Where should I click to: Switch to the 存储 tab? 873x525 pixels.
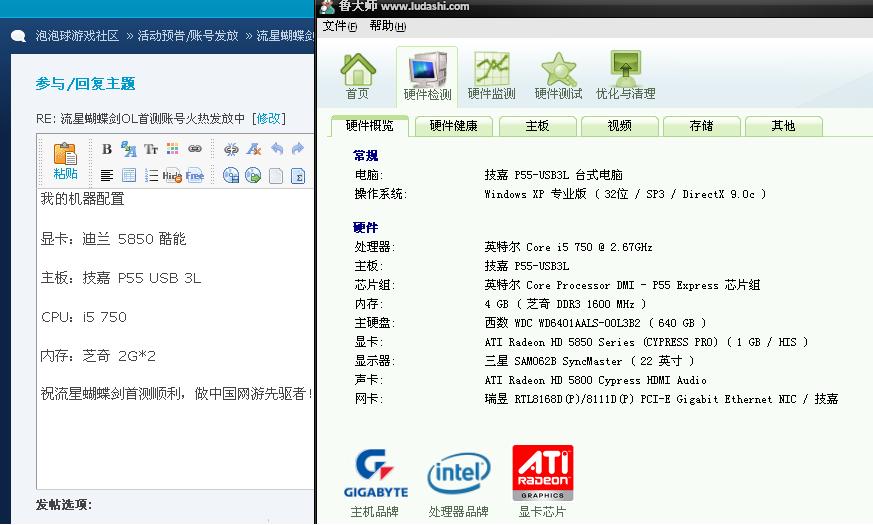pos(701,126)
